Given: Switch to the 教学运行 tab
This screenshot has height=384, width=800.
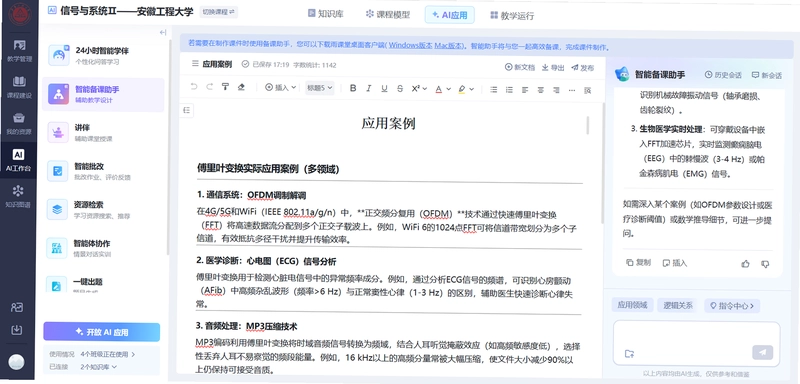Looking at the screenshot, I should (512, 15).
